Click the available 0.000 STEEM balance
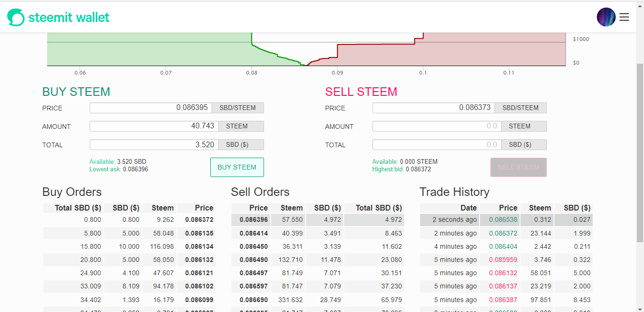Viewport: 644px width, 312px height. pyautogui.click(x=419, y=161)
